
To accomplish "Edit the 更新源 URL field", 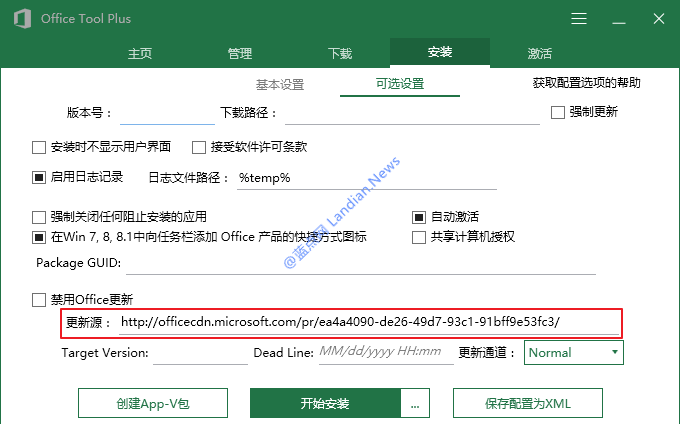I will [x=369, y=323].
